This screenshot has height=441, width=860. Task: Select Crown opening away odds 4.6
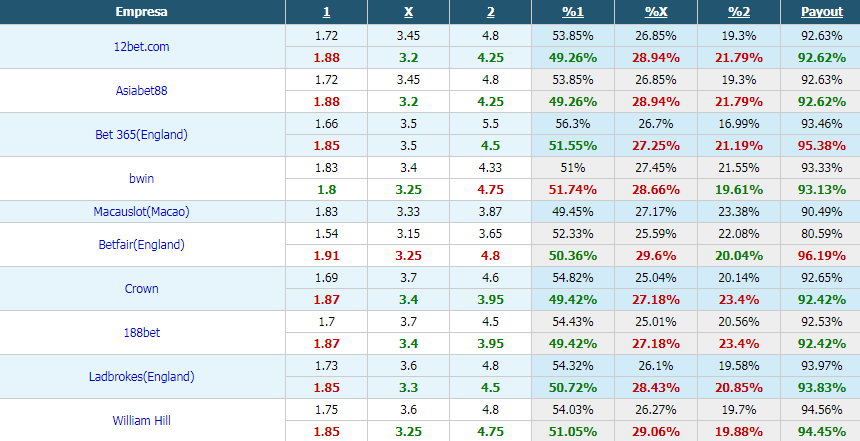[490, 278]
